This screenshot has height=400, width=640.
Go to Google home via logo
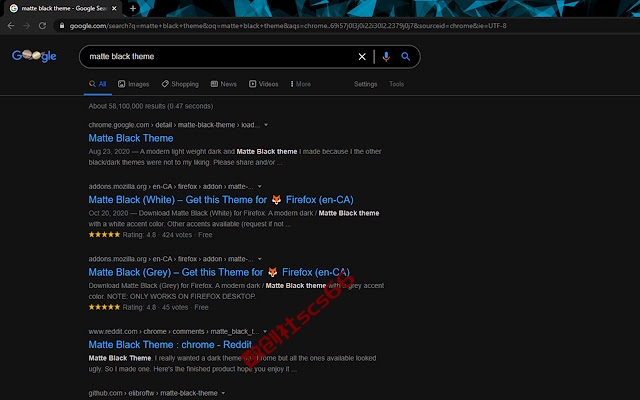(x=34, y=56)
